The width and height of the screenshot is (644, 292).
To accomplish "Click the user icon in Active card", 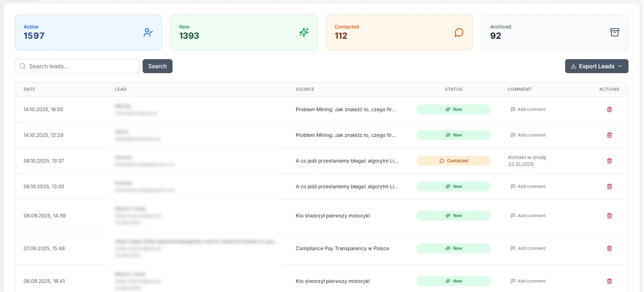I will click(148, 32).
